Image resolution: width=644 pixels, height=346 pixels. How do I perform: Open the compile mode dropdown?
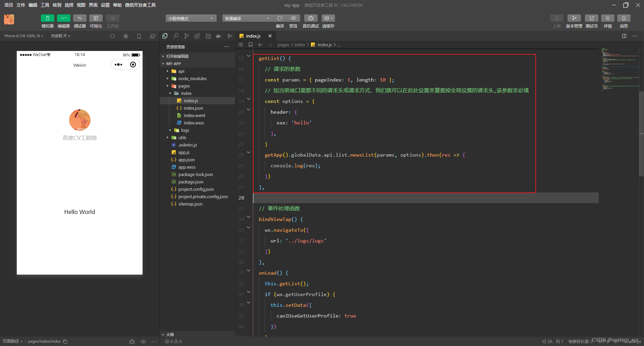click(x=248, y=18)
